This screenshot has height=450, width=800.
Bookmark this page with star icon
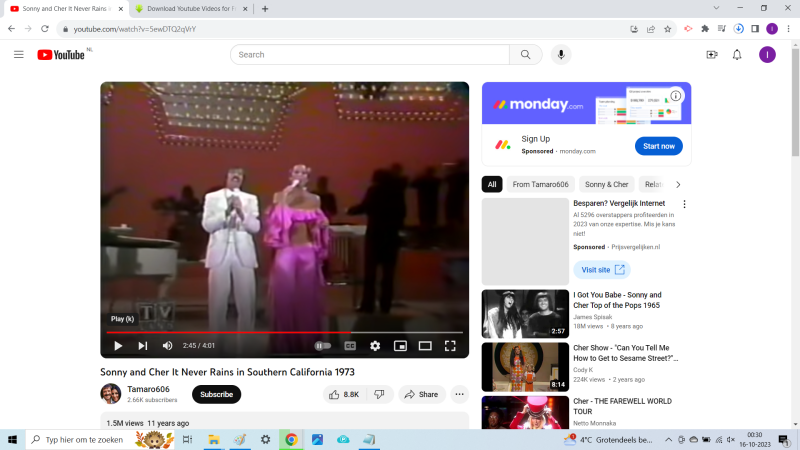coord(667,29)
